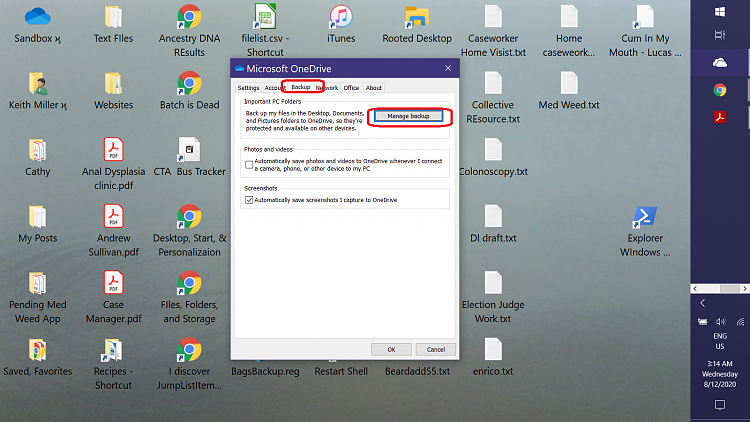750x422 pixels.
Task: Switch to the Settings tab
Action: pyautogui.click(x=248, y=88)
